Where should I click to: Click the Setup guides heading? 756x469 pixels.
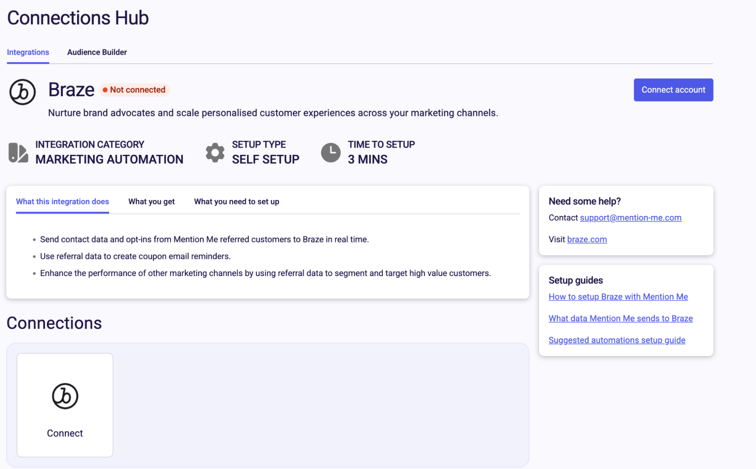pos(576,281)
